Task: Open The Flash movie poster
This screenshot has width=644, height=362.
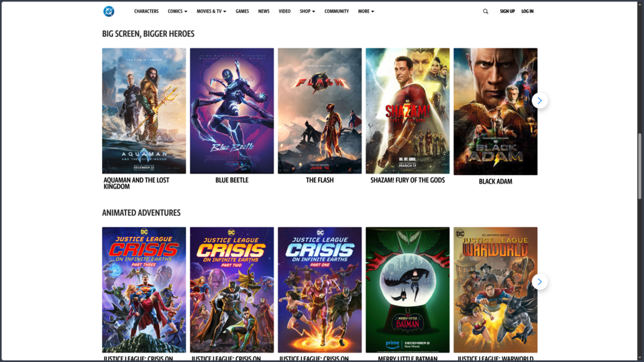Action: (x=319, y=111)
